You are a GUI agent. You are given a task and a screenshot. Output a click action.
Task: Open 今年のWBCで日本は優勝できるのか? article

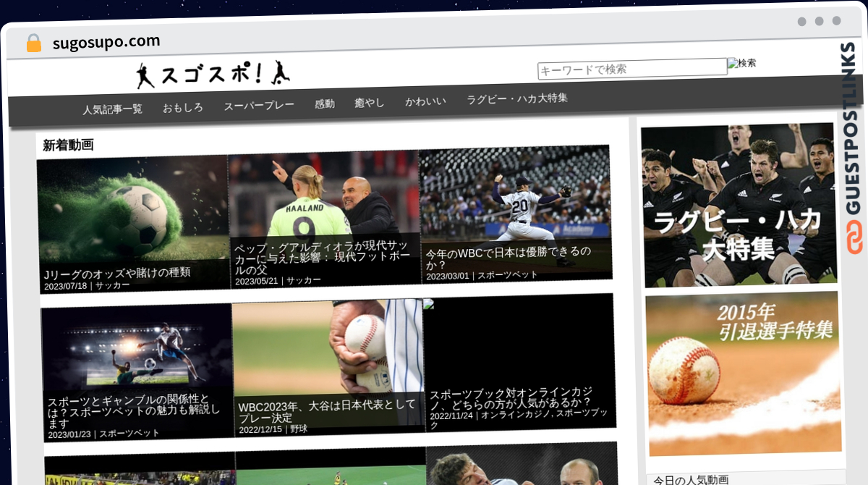point(508,258)
